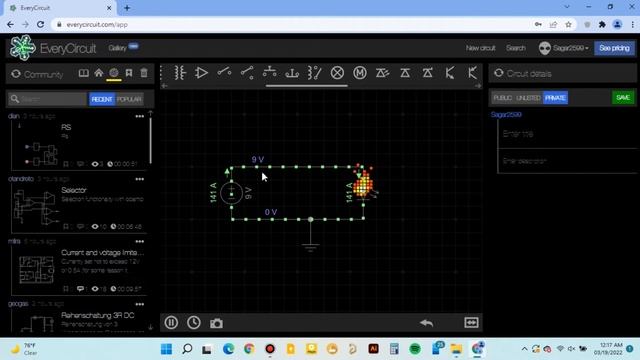The height and width of the screenshot is (360, 640).
Task: Set circuit visibility to PUBLIC
Action: point(502,98)
